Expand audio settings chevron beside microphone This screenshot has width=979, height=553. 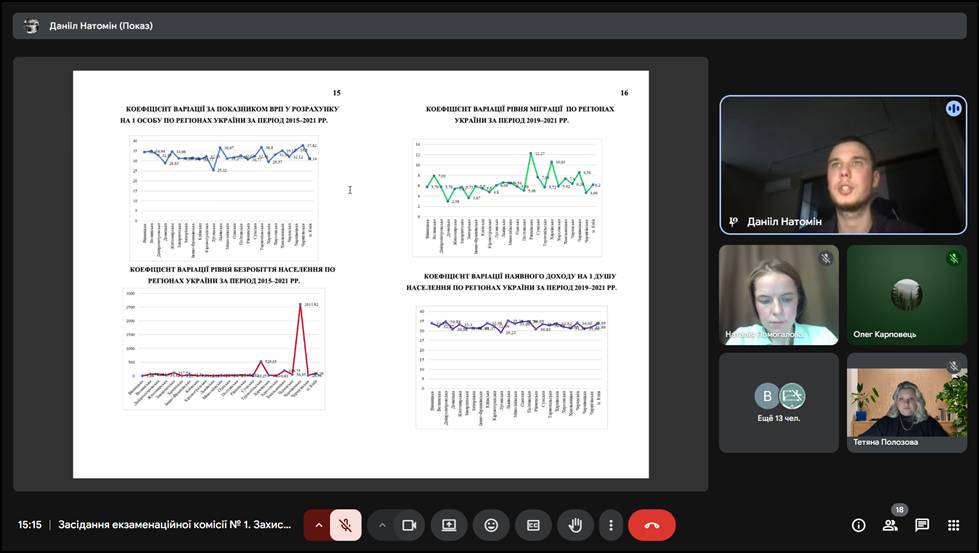[319, 525]
